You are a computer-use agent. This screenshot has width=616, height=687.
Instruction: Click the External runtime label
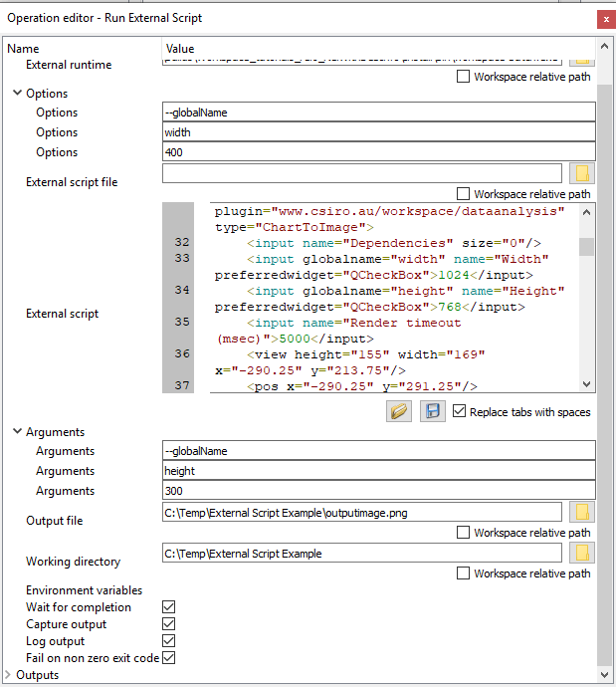click(69, 65)
